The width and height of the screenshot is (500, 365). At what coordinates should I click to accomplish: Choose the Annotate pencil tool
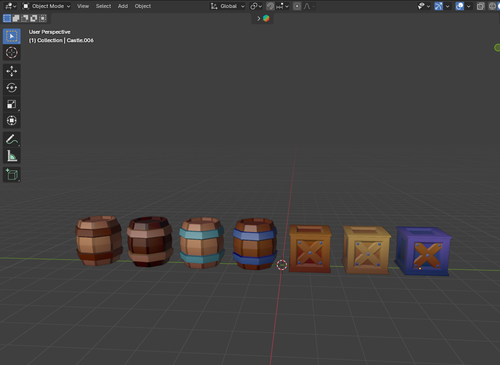(x=12, y=140)
